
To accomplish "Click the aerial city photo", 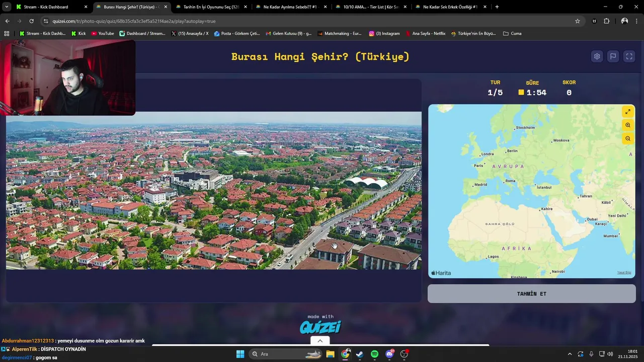I will (x=213, y=191).
